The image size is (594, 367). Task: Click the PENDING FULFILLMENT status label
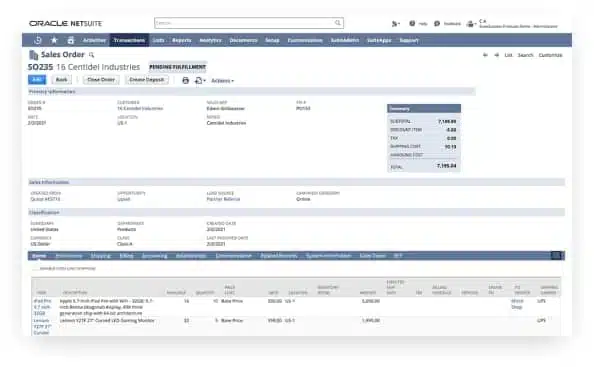pyautogui.click(x=178, y=67)
